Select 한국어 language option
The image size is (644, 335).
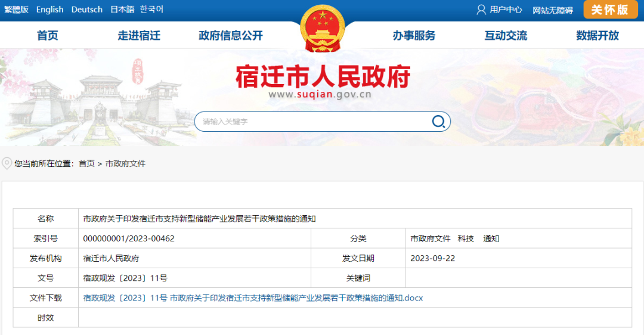[x=151, y=10]
